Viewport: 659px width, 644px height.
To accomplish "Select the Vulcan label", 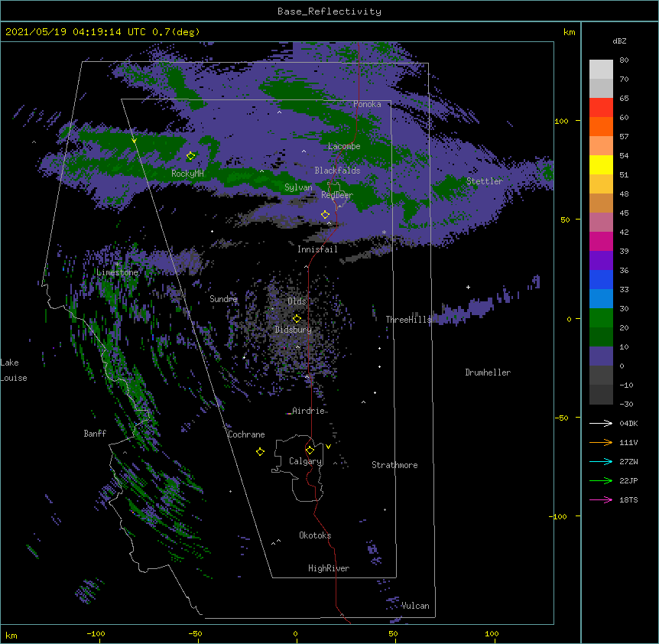I will coord(415,606).
